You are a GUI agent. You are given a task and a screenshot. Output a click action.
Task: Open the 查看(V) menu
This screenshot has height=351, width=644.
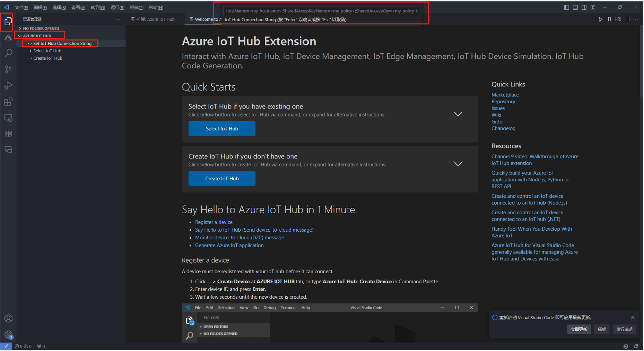coord(78,8)
